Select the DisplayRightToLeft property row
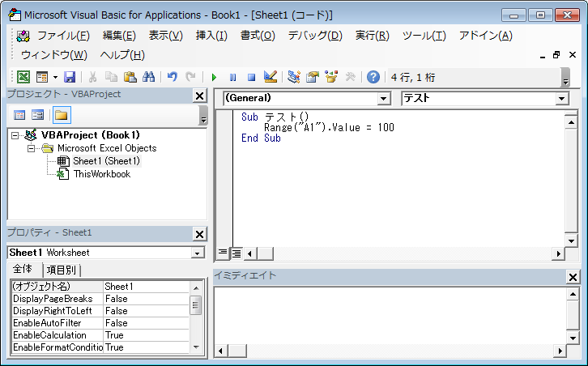The image size is (588, 366). (100, 311)
